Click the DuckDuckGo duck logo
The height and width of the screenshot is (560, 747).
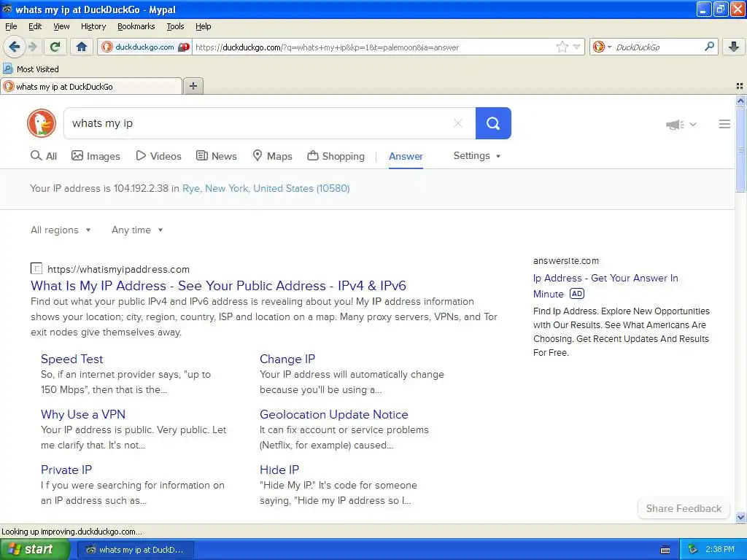click(42, 123)
